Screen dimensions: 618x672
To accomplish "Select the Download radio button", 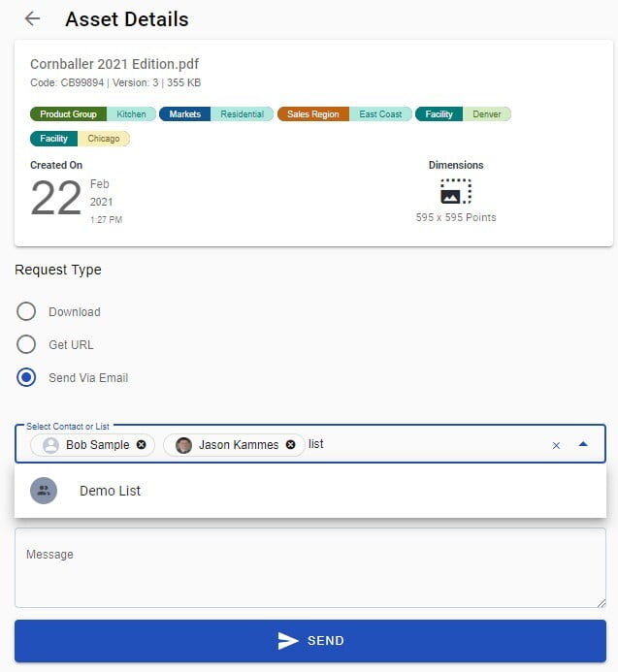I will tap(27, 312).
